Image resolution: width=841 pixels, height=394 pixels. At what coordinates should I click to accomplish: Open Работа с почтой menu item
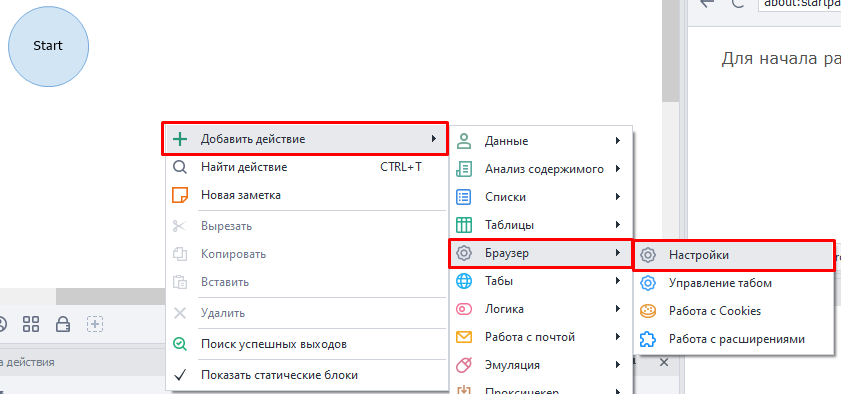[x=541, y=337]
